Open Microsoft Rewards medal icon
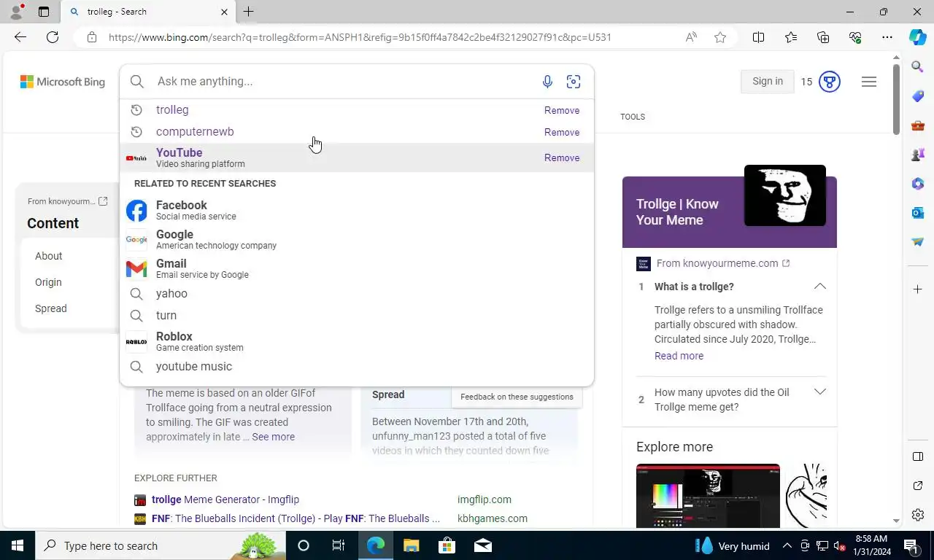Viewport: 934px width, 560px height. [829, 82]
